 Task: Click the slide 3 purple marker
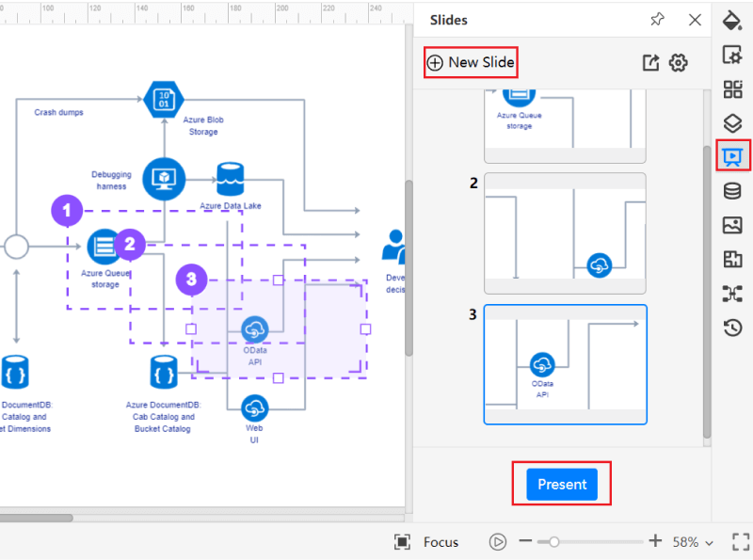(x=191, y=279)
